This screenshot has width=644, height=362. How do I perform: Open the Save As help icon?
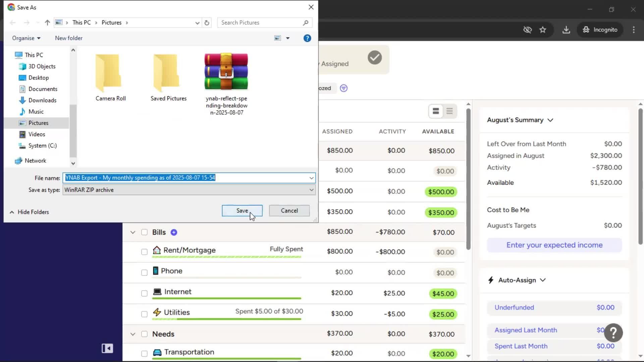pyautogui.click(x=307, y=38)
